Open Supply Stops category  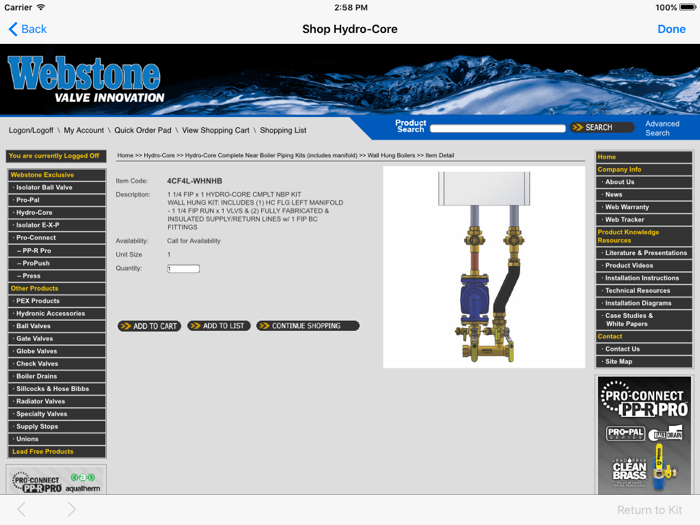pyautogui.click(x=57, y=426)
